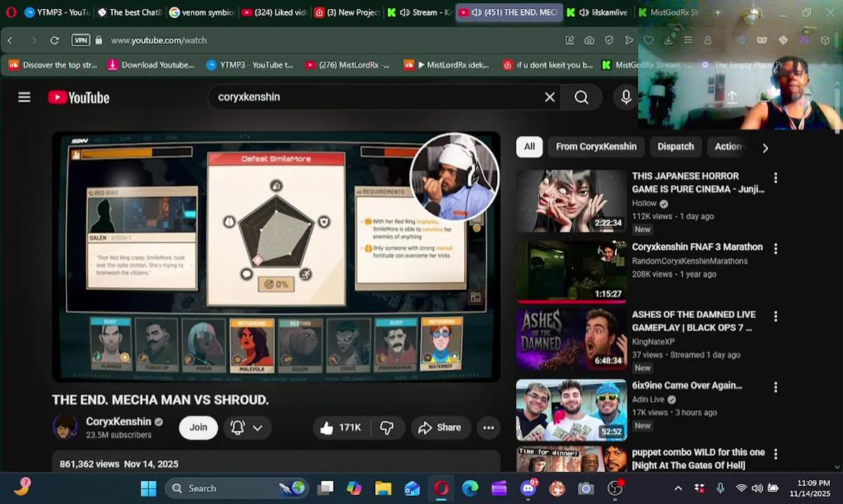Select the From CoryxKenshin chip

pyautogui.click(x=596, y=146)
